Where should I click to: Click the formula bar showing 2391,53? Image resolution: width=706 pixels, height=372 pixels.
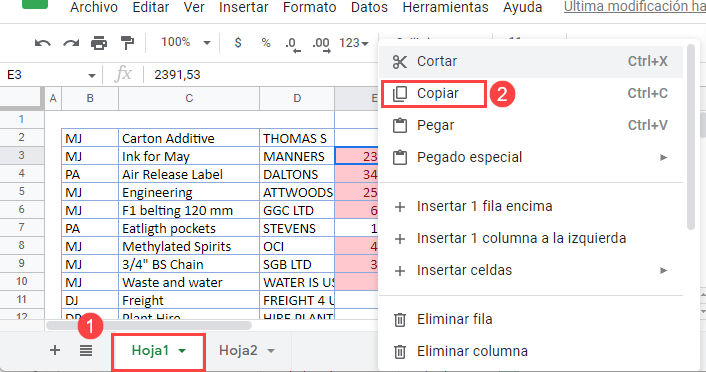[x=261, y=75]
